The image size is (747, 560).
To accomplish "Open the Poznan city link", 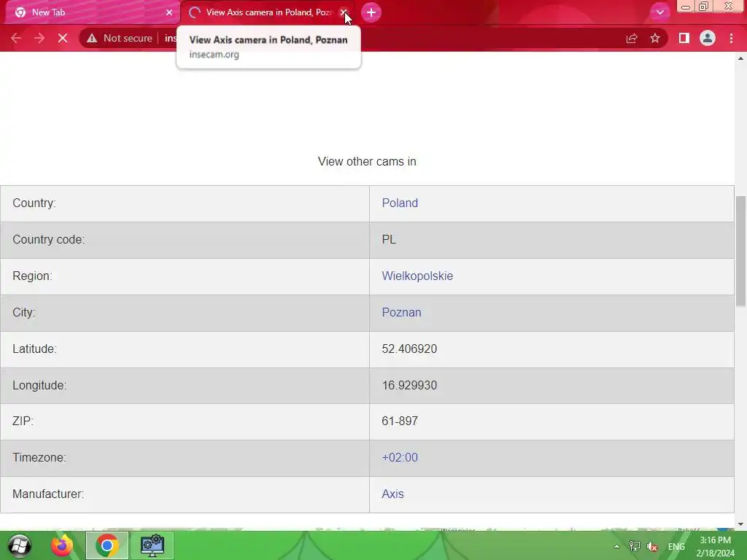I will (401, 312).
